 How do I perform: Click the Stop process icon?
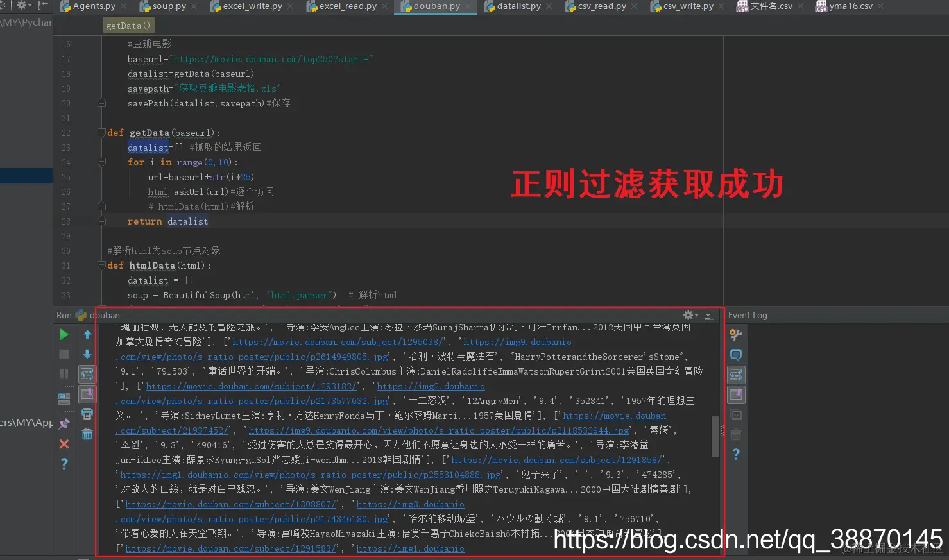(64, 354)
